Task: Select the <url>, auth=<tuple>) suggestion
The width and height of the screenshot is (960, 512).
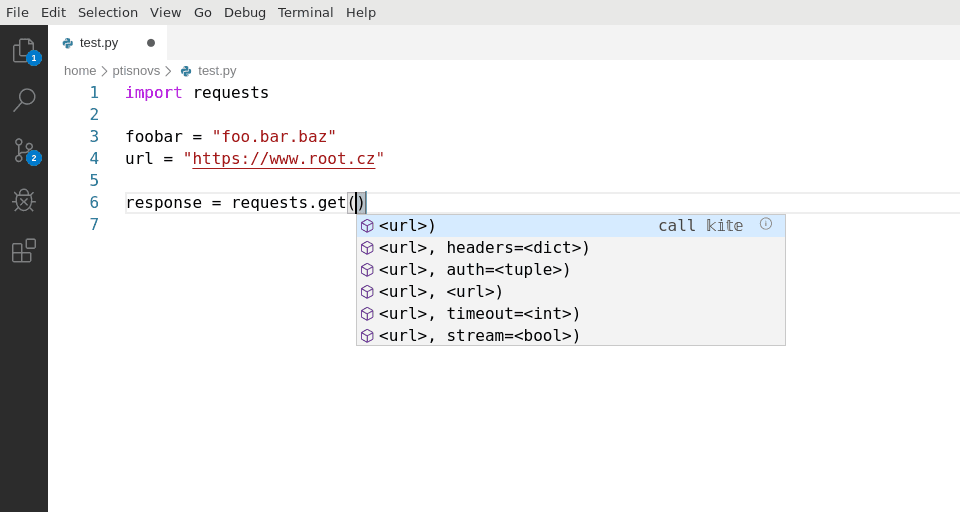Action: [571, 269]
